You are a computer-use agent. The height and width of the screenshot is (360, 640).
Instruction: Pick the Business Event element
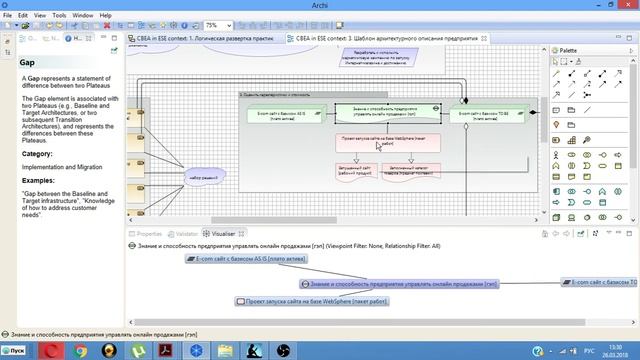[x=587, y=166]
